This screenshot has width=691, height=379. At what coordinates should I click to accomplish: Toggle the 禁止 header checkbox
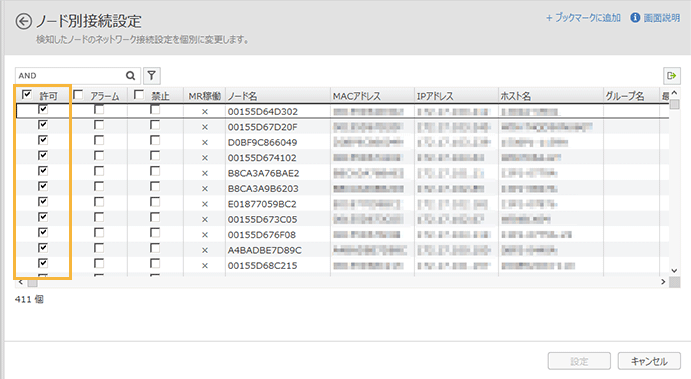(138, 94)
